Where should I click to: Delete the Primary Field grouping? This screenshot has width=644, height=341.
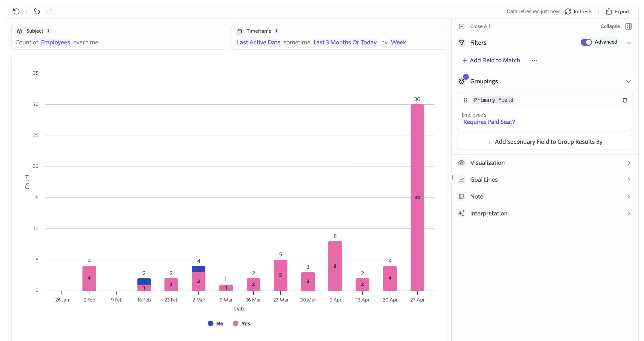(625, 100)
